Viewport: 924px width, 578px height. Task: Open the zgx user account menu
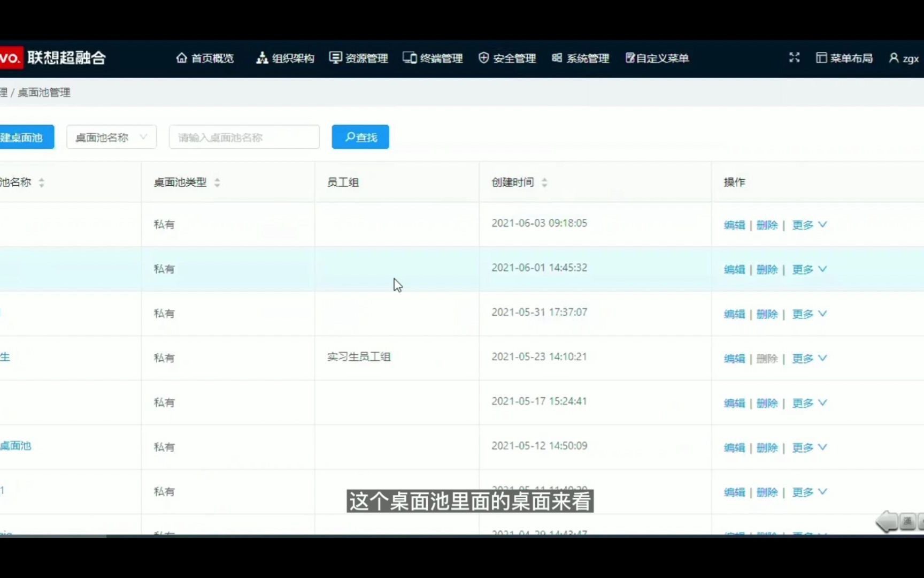904,58
